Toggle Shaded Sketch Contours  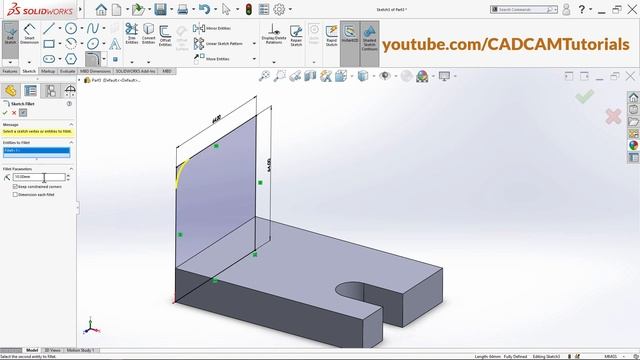pos(369,37)
